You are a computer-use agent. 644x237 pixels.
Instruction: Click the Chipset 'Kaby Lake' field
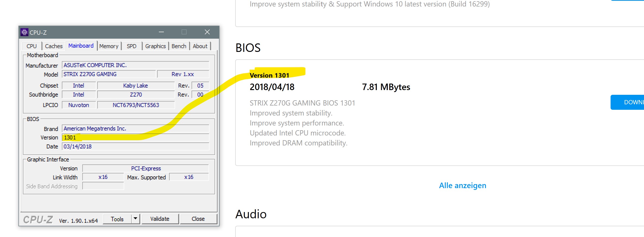136,86
